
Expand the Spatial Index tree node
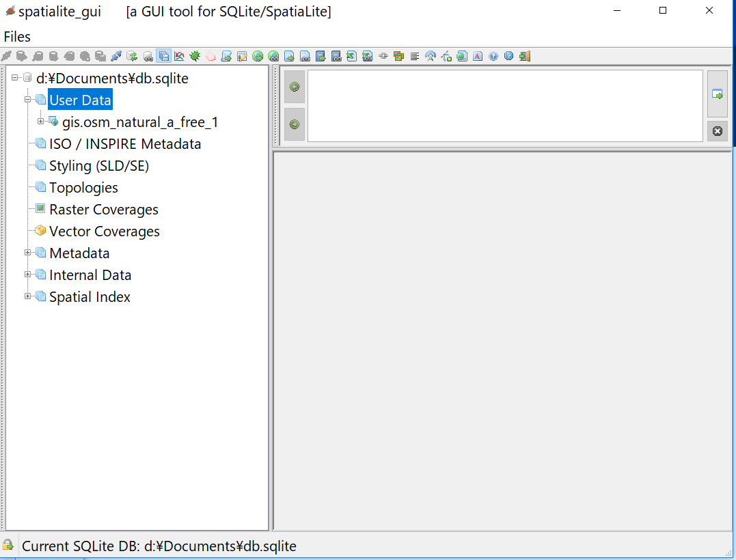pos(28,296)
